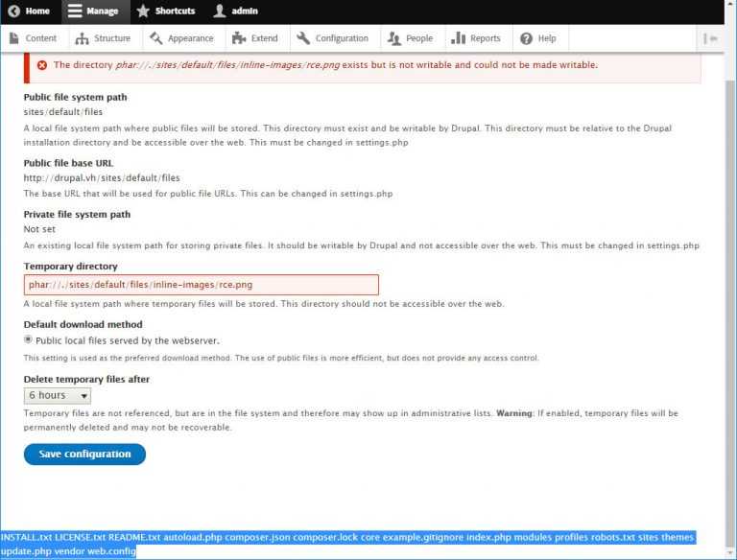The width and height of the screenshot is (737, 560).
Task: Open the Content page icon
Action: (x=14, y=38)
